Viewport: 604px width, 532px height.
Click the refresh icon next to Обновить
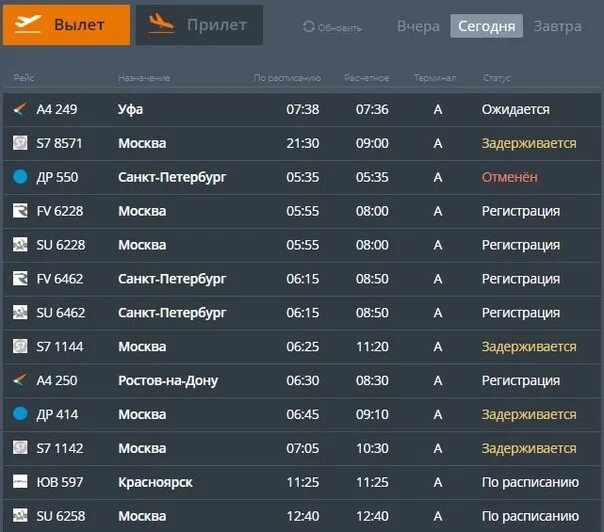pyautogui.click(x=308, y=27)
